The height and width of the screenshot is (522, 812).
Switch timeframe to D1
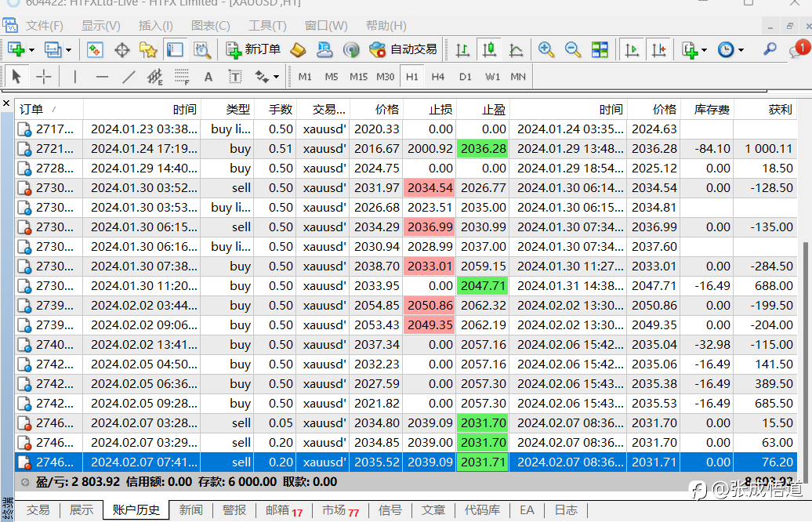point(465,77)
